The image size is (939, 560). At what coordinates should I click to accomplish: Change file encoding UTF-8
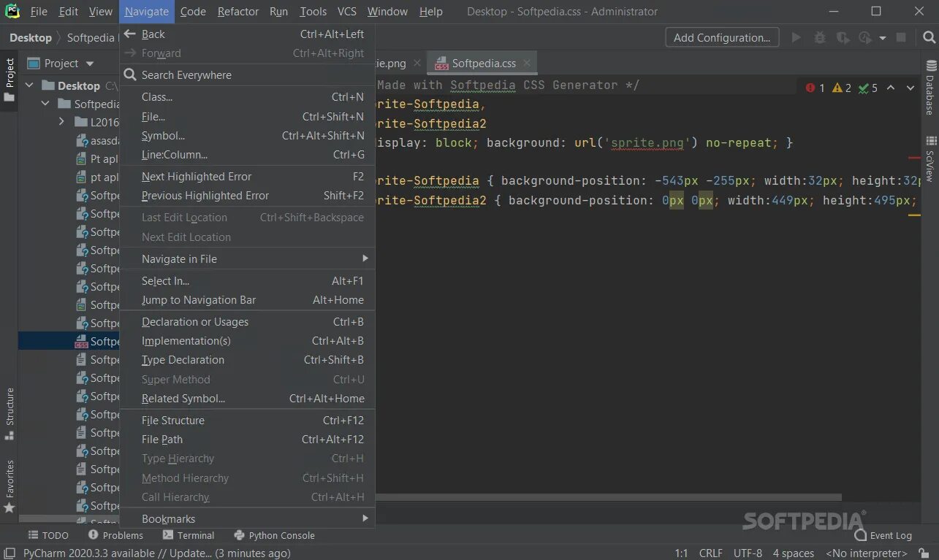748,553
